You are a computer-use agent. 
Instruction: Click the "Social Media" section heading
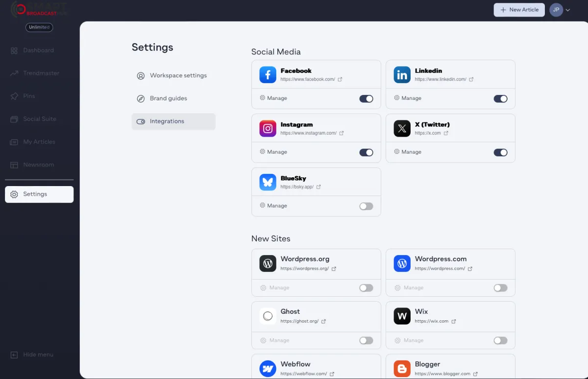(276, 52)
